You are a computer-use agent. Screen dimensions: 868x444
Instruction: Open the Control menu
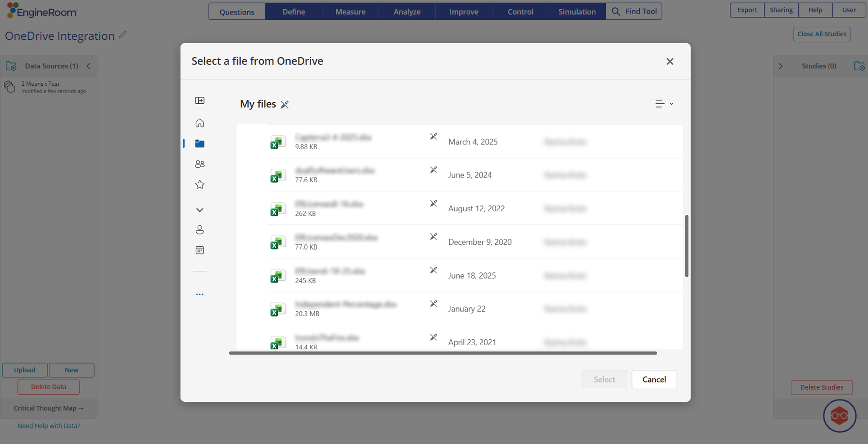point(521,12)
